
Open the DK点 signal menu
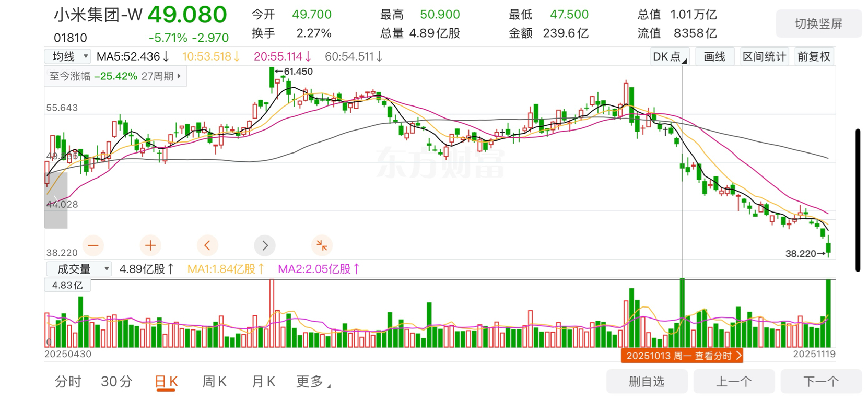pos(670,56)
